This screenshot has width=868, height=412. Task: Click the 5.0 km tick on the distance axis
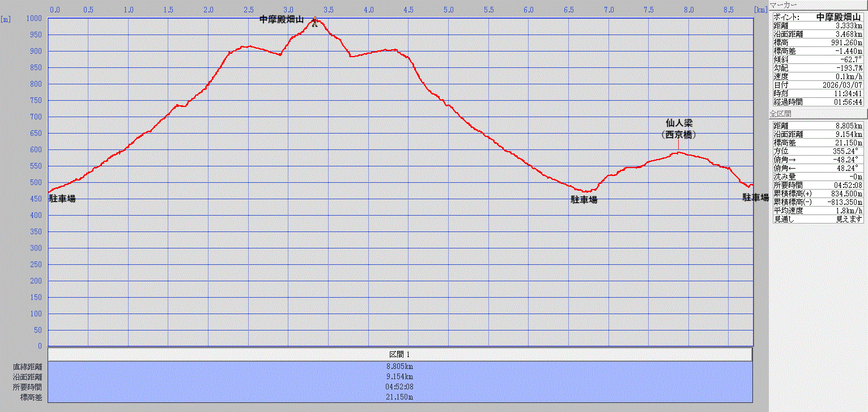(448, 10)
